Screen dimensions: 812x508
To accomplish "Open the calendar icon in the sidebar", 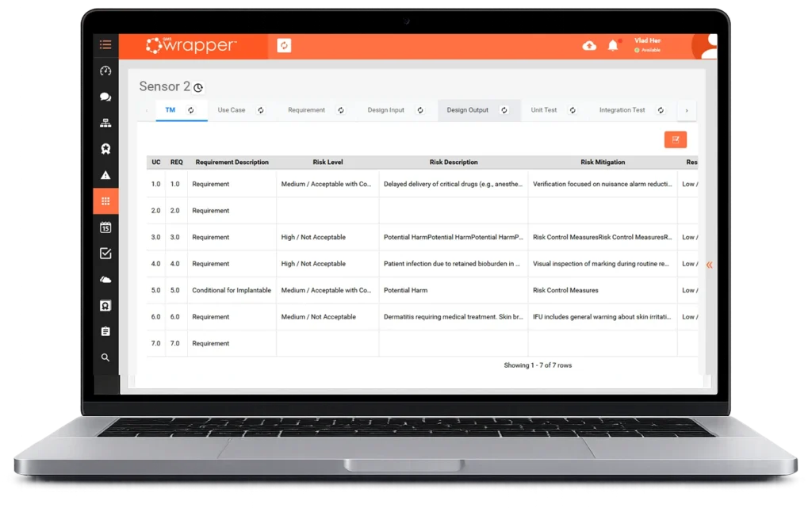I will pyautogui.click(x=105, y=227).
